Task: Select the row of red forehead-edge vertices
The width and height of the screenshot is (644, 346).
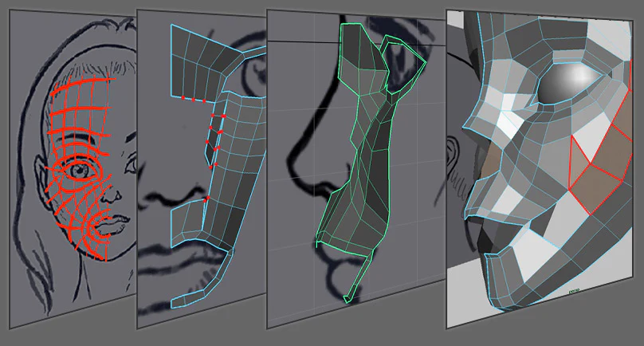Action: coord(194,99)
